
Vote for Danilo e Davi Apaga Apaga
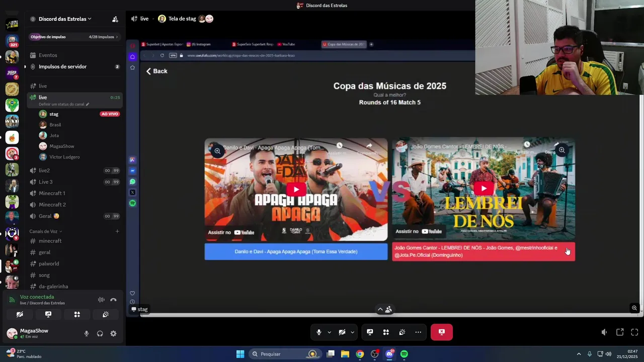296,251
